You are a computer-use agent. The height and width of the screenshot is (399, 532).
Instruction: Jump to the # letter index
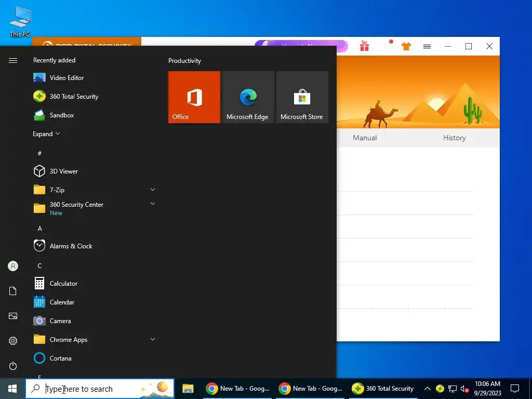point(39,153)
